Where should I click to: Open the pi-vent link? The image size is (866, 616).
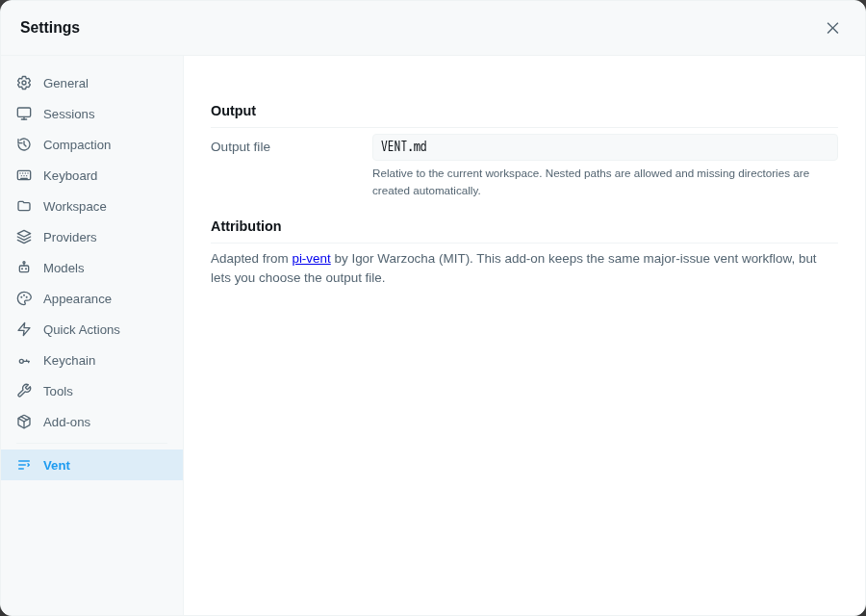click(x=311, y=259)
